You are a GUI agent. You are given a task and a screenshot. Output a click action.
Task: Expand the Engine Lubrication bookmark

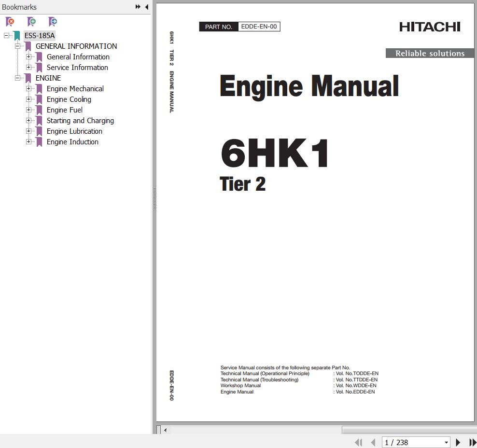click(28, 131)
